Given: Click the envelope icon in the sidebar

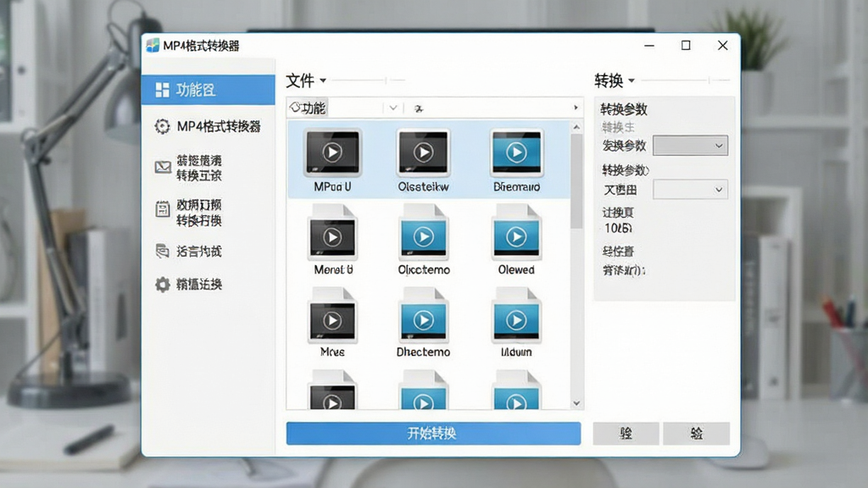Looking at the screenshot, I should click(x=163, y=167).
